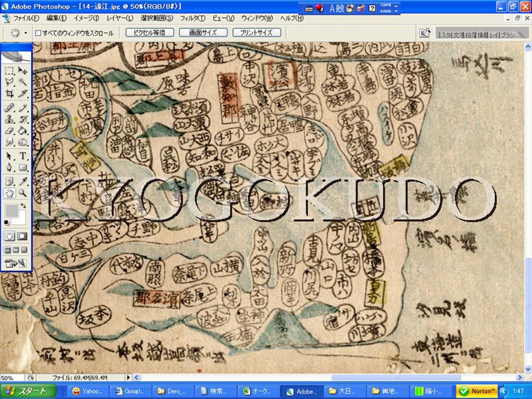This screenshot has height=399, width=532.
Task: Select the Move tool
Action: pyautogui.click(x=23, y=71)
